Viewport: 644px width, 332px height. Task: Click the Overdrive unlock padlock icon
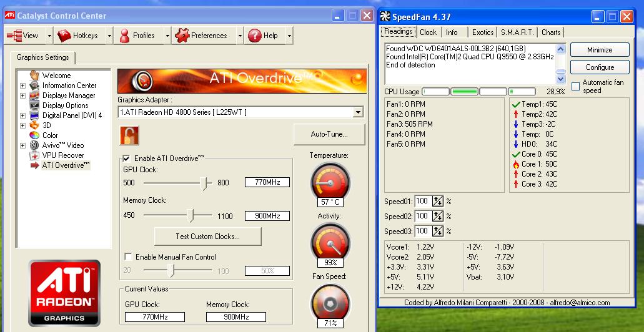coord(129,135)
